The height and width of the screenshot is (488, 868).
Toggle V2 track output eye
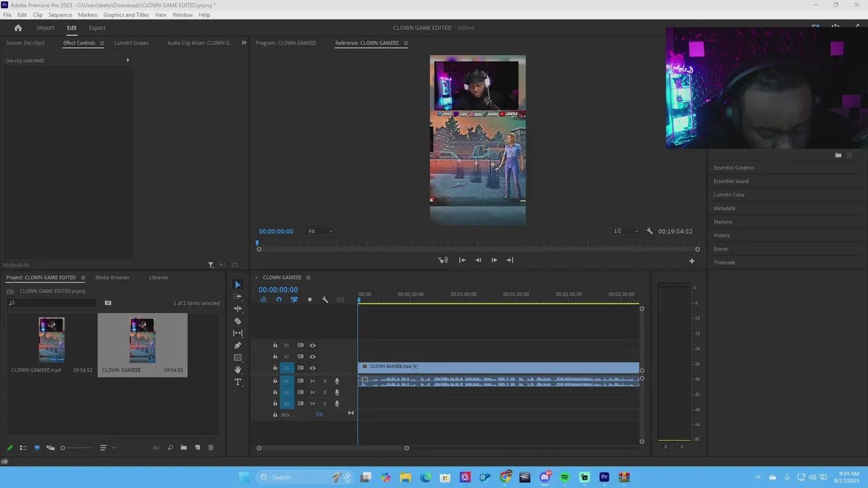coord(313,357)
